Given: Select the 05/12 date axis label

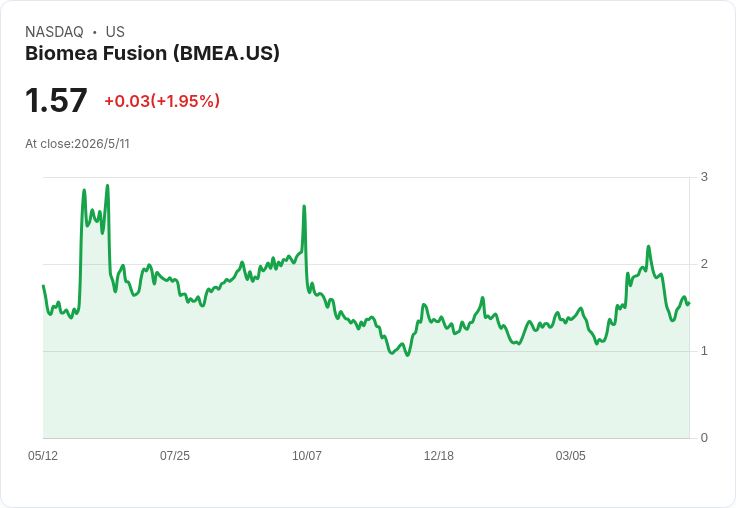Looking at the screenshot, I should pyautogui.click(x=43, y=455).
